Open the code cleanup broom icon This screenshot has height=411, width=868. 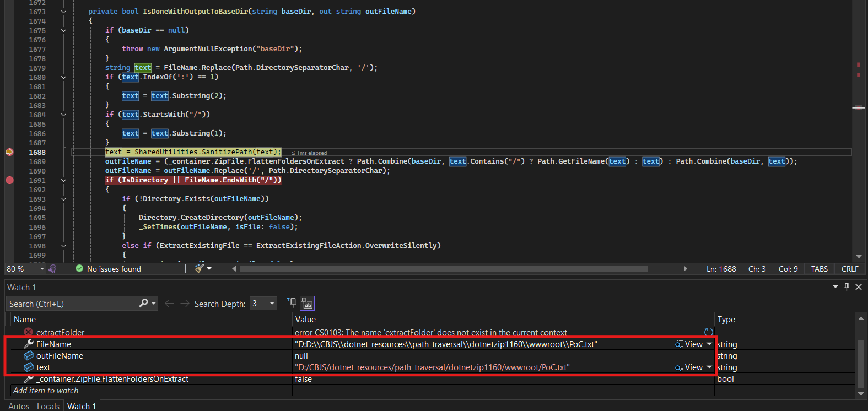pos(200,268)
